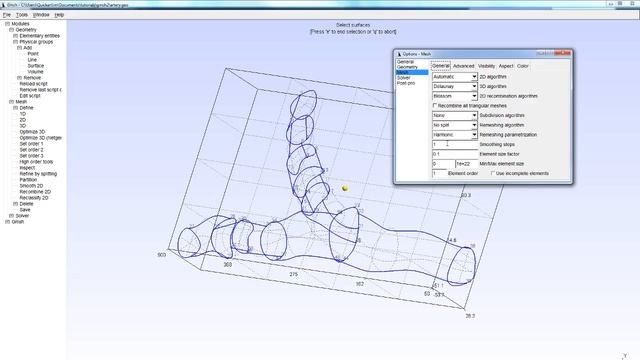The height and width of the screenshot is (360, 640).
Task: Expand the Remove node under Physical groups
Action: tap(20, 78)
